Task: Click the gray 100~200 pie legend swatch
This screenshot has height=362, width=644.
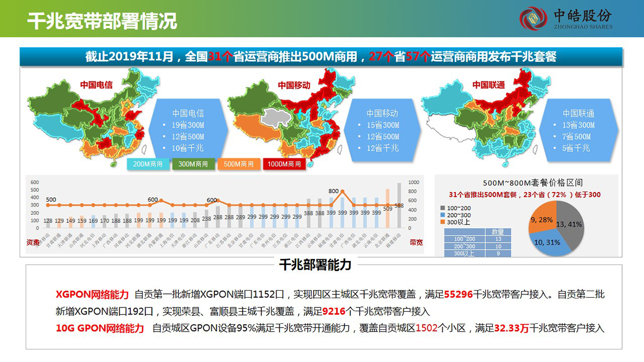Action: [443, 208]
